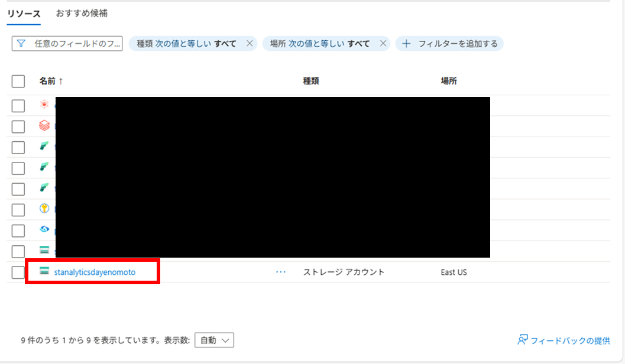The image size is (625, 364).
Task: Click the sort arrow next to 名前
Action: click(x=61, y=81)
